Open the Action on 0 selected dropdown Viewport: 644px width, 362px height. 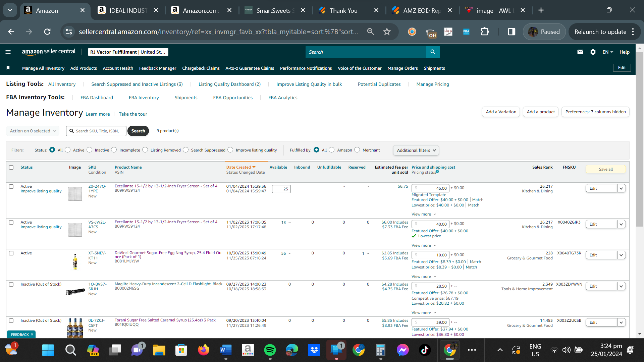33,131
